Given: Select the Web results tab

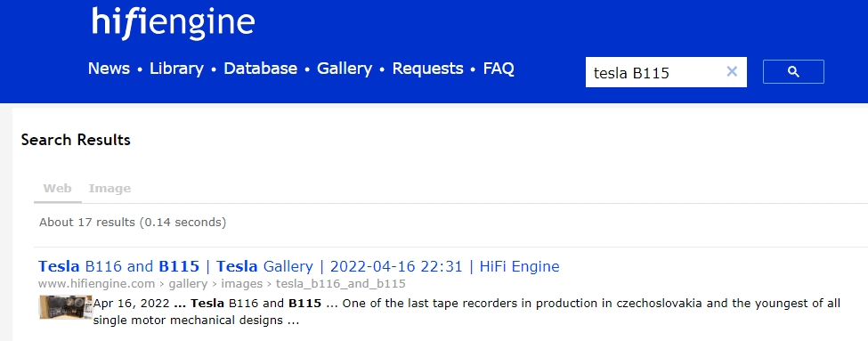Looking at the screenshot, I should click(58, 189).
